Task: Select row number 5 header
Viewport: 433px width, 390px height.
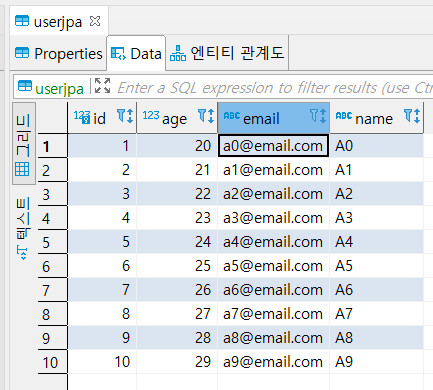Action: pyautogui.click(x=53, y=242)
